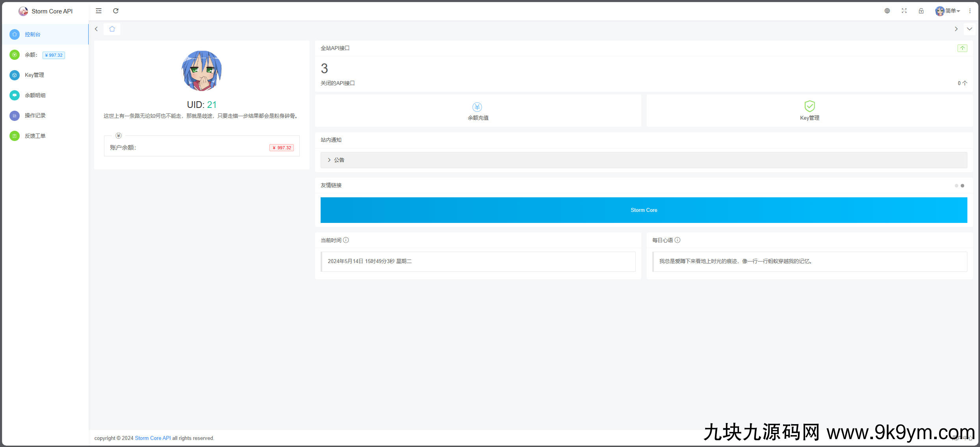Collapse the sidebar with hamburger icon

click(x=98, y=11)
